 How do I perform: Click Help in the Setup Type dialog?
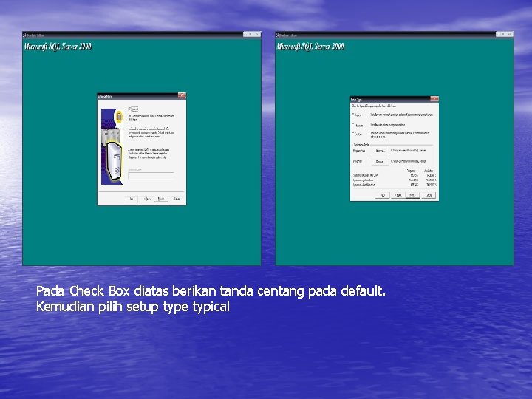[x=383, y=195]
